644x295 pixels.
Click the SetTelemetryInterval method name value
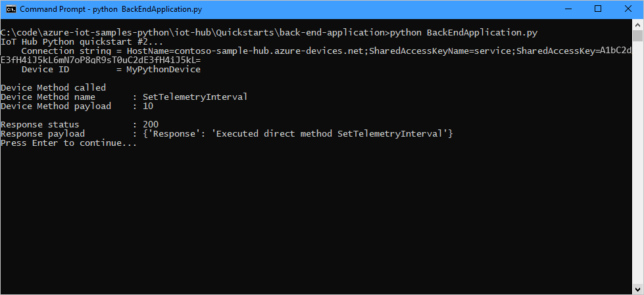195,97
